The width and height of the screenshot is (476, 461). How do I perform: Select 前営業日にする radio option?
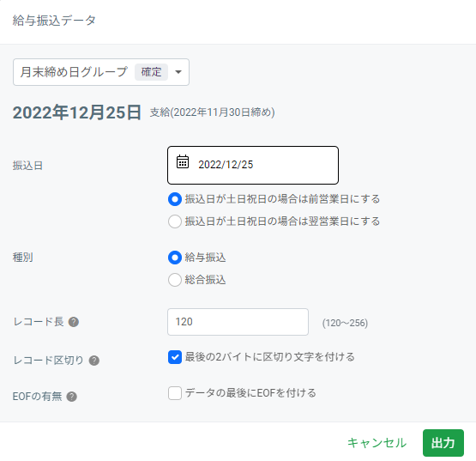(175, 199)
